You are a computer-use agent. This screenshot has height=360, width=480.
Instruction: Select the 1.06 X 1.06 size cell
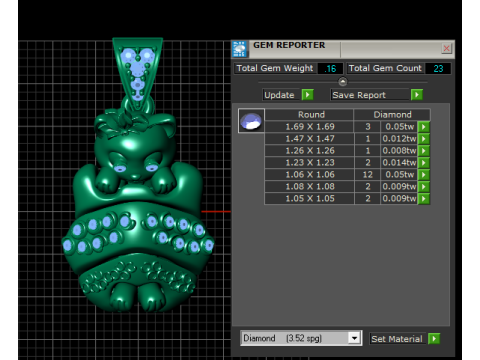(310, 175)
